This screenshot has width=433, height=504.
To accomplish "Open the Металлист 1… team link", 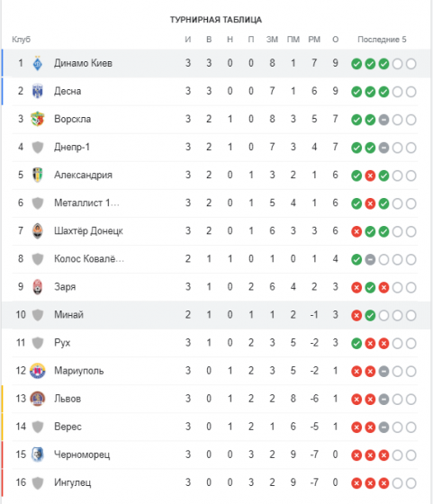I will 86,202.
